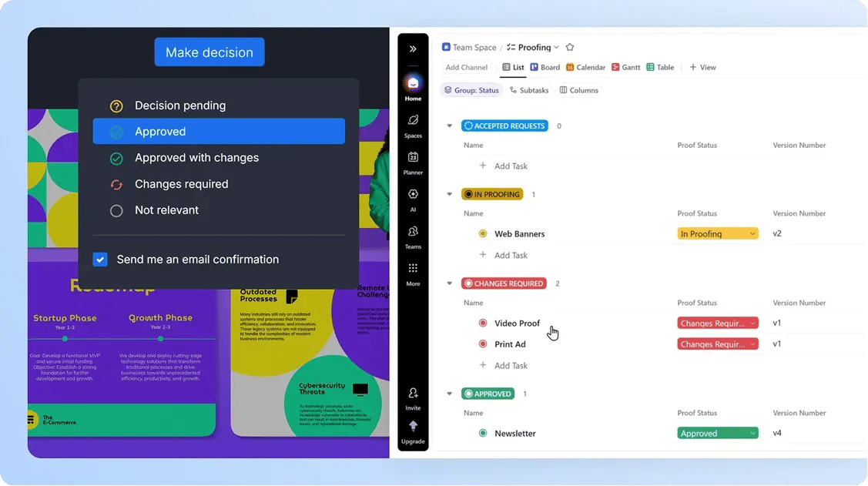Click Approved with changes checkmark icon

click(x=116, y=159)
